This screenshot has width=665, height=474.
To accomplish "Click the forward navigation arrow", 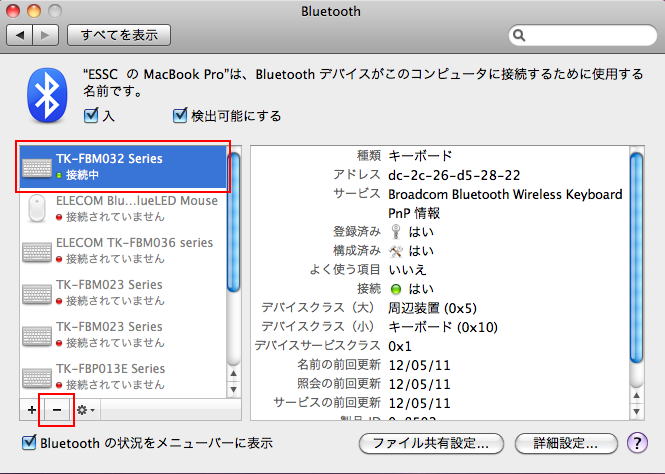I will pyautogui.click(x=45, y=35).
